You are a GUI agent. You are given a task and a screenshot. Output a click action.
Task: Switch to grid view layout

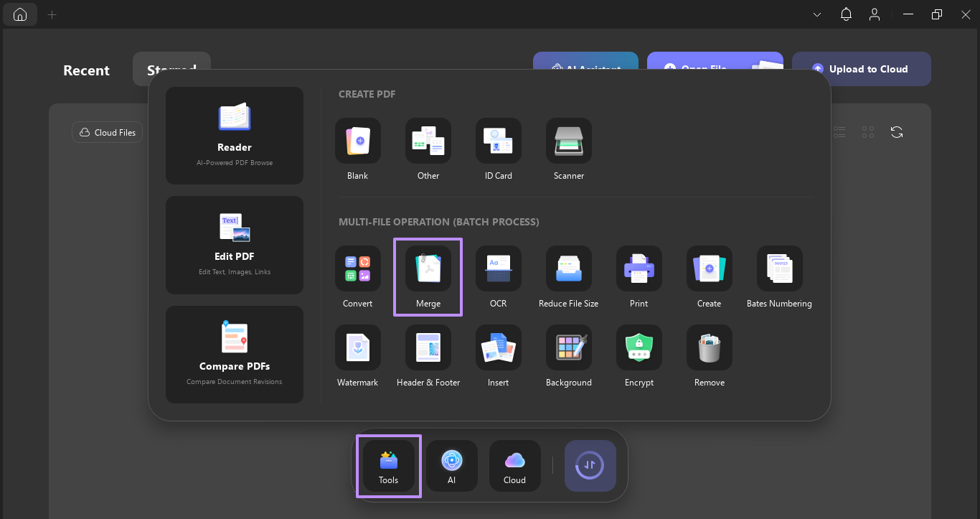click(x=868, y=131)
